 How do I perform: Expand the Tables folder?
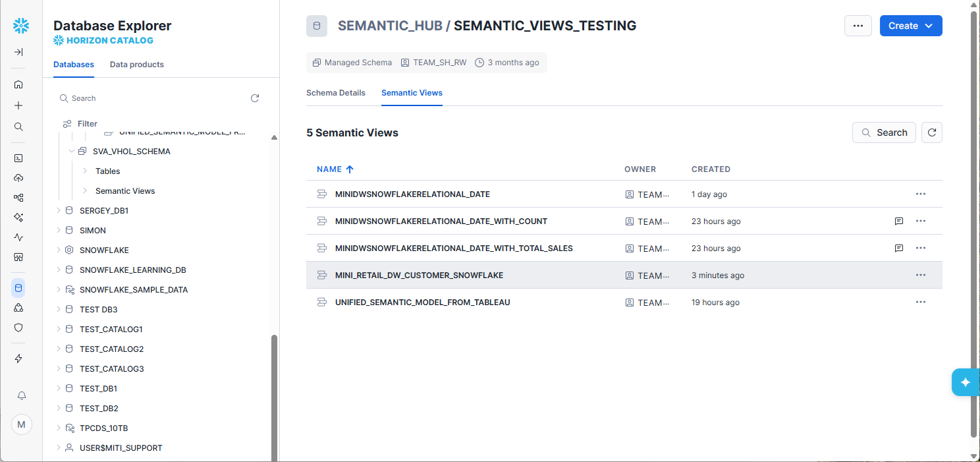pyautogui.click(x=85, y=171)
